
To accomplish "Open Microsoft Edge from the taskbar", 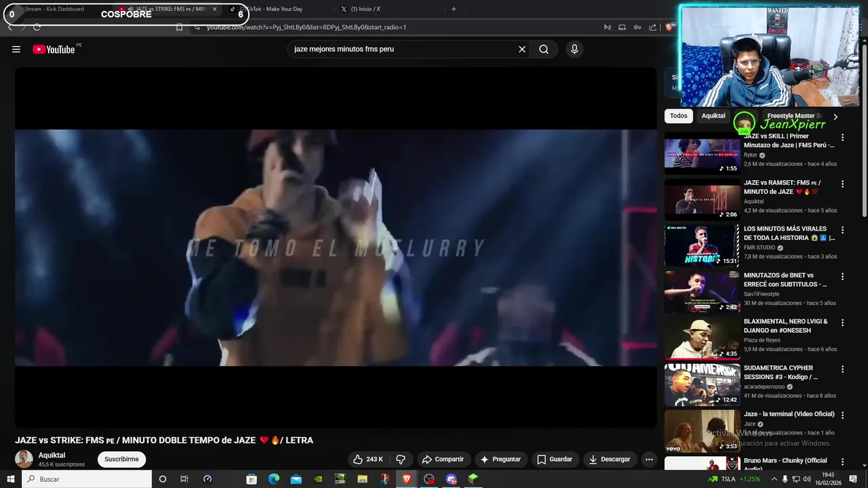I will (x=274, y=479).
